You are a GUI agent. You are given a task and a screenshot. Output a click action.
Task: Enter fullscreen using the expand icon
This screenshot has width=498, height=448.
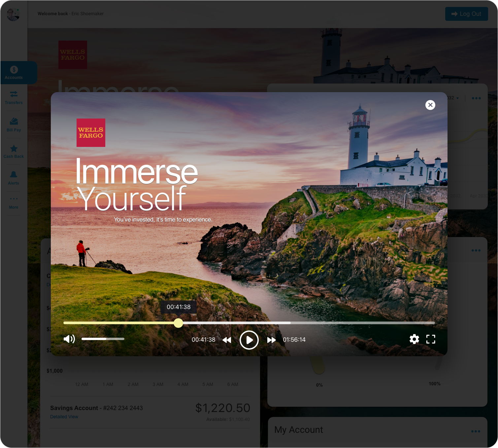[x=431, y=339]
